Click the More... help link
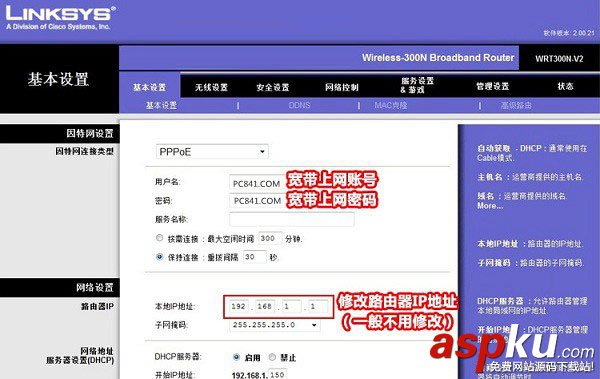The height and width of the screenshot is (379, 600). click(x=490, y=206)
